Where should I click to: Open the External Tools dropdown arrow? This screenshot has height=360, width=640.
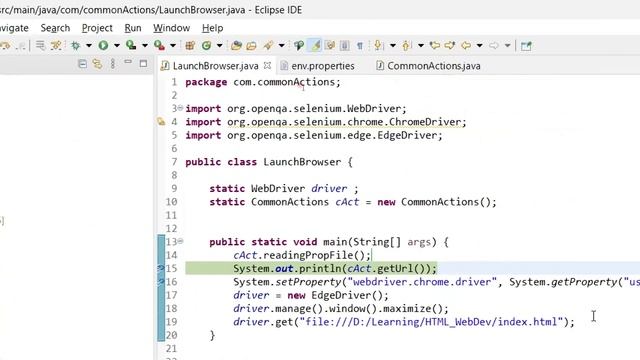click(173, 45)
